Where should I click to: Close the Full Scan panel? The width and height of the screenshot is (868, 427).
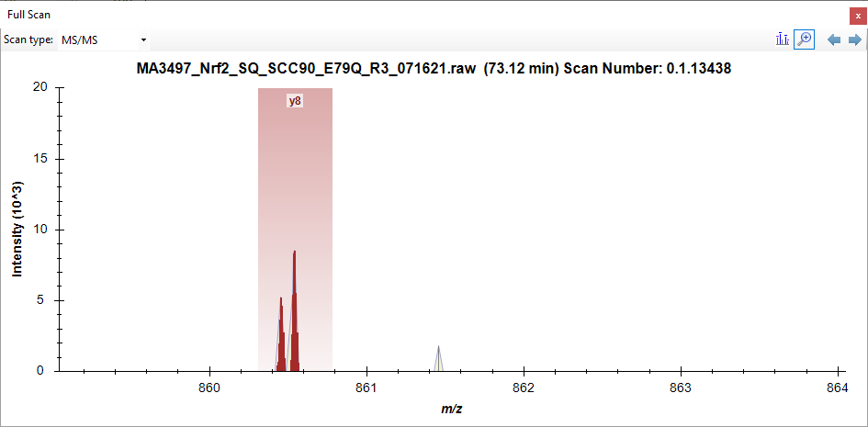(858, 15)
